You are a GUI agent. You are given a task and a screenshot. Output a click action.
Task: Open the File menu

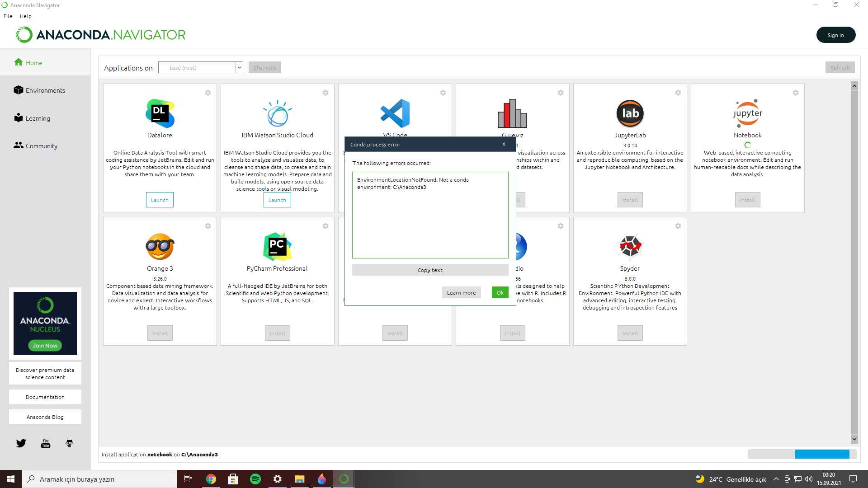pos(8,16)
